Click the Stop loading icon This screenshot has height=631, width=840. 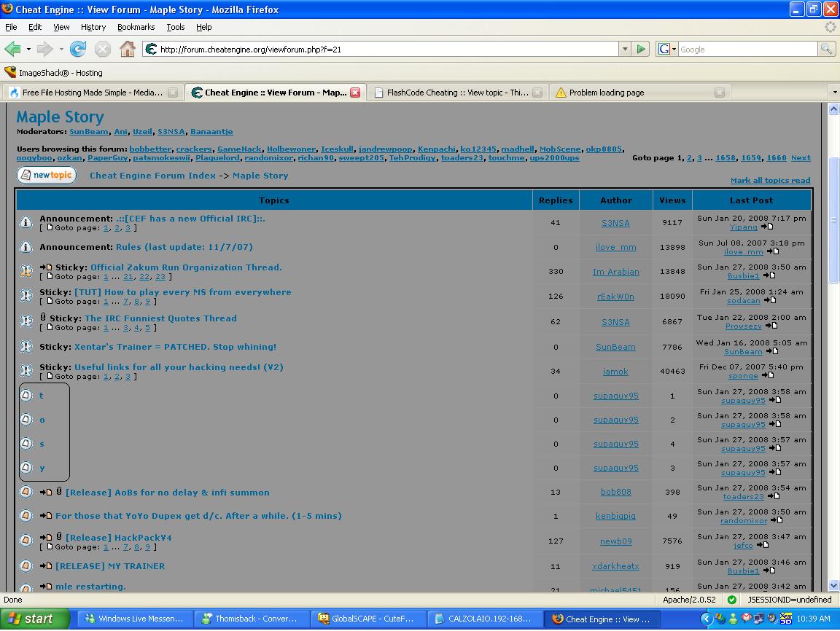tap(102, 50)
